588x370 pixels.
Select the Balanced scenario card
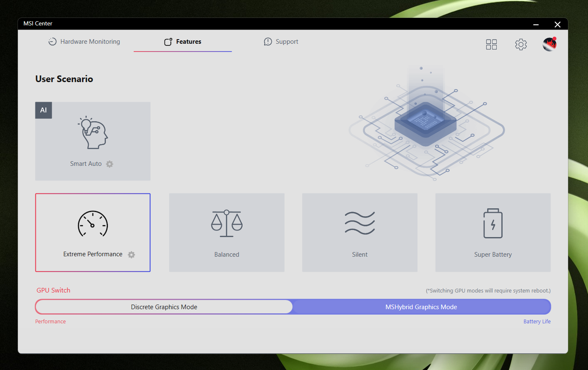tap(227, 232)
